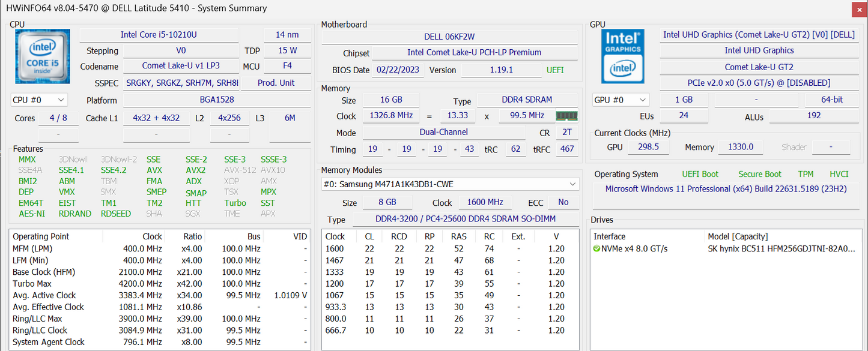Click the DELL 06KF2W motherboard field

pyautogui.click(x=449, y=37)
